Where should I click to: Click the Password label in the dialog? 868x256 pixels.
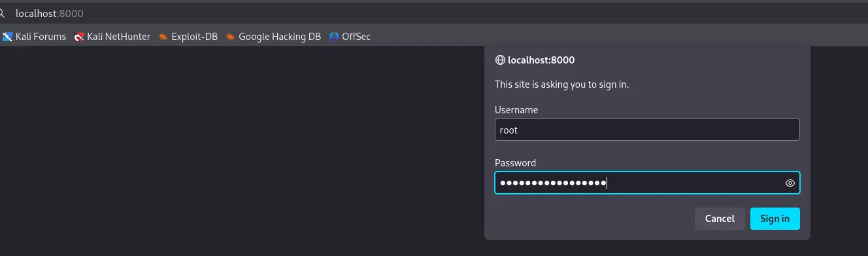[515, 163]
